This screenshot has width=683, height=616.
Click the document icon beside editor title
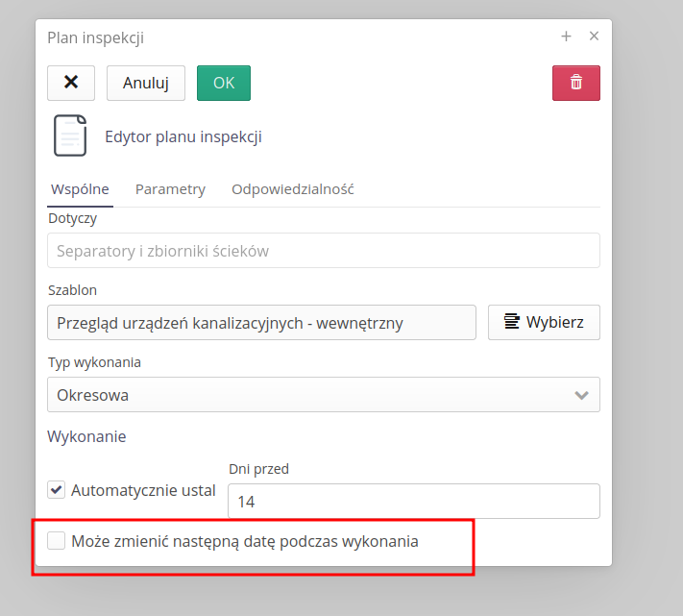click(69, 136)
